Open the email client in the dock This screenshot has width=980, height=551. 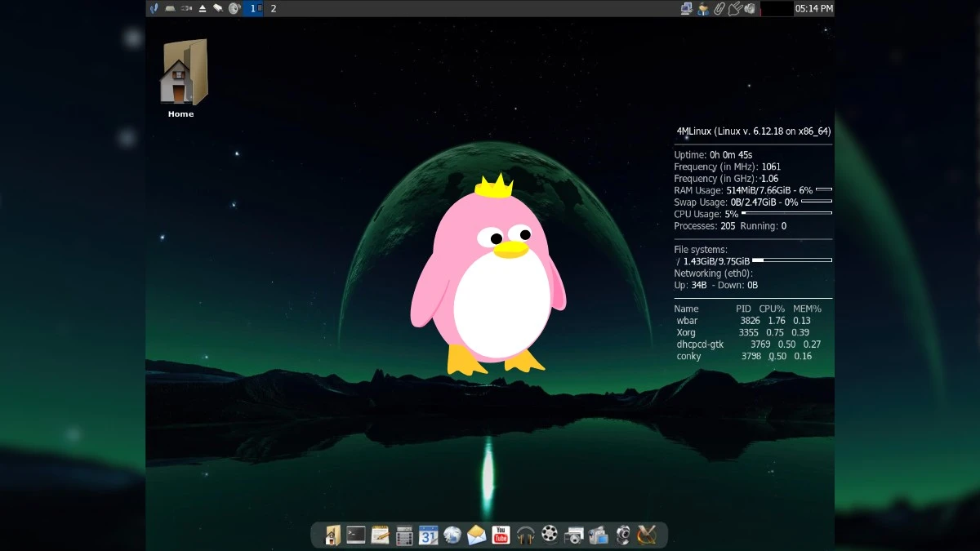pos(476,535)
